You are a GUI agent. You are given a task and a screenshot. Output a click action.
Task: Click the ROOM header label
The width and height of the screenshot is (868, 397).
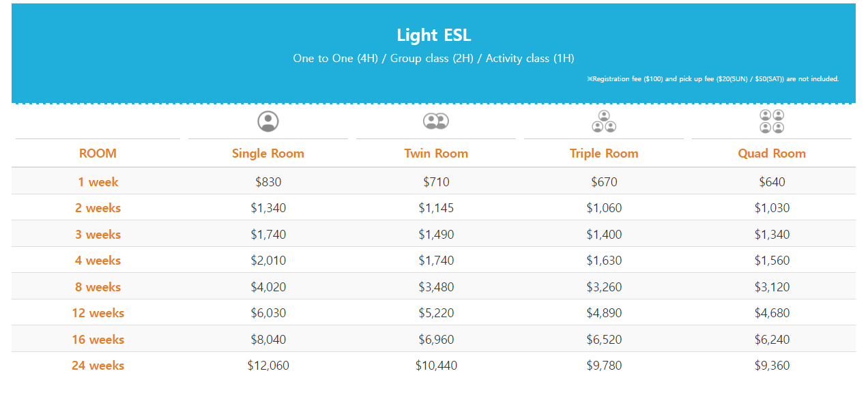(98, 153)
